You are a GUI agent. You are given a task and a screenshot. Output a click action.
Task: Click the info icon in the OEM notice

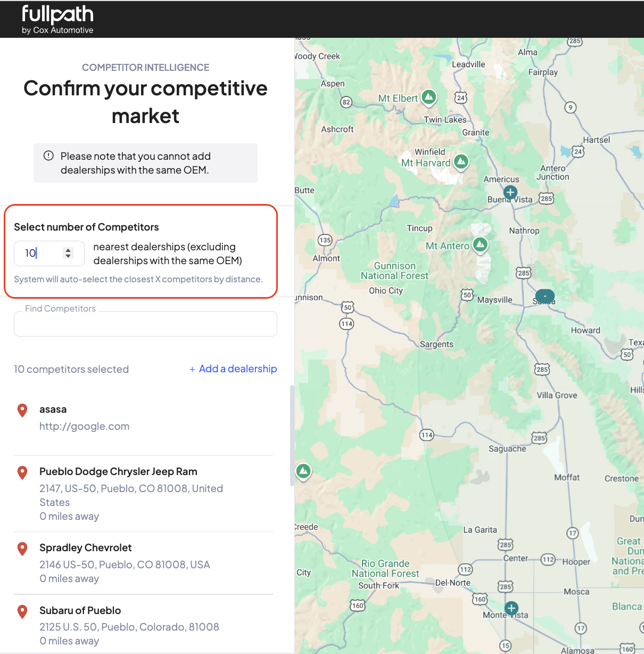click(48, 156)
